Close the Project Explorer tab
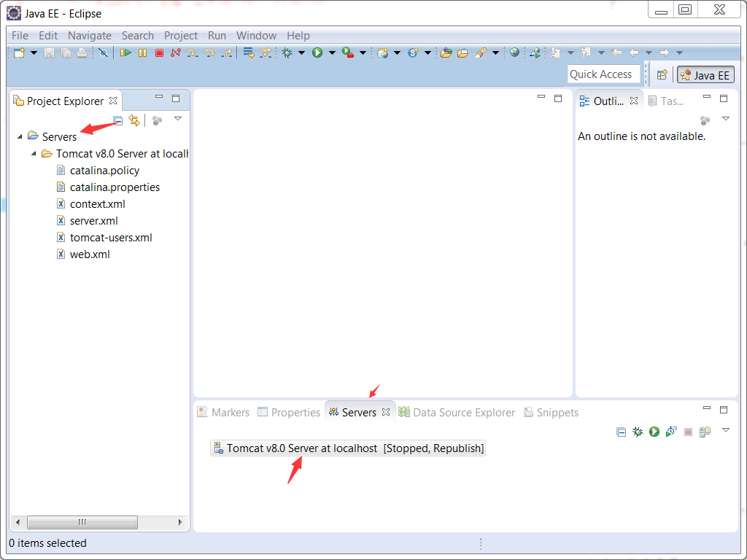Viewport: 747px width, 560px height. click(113, 101)
